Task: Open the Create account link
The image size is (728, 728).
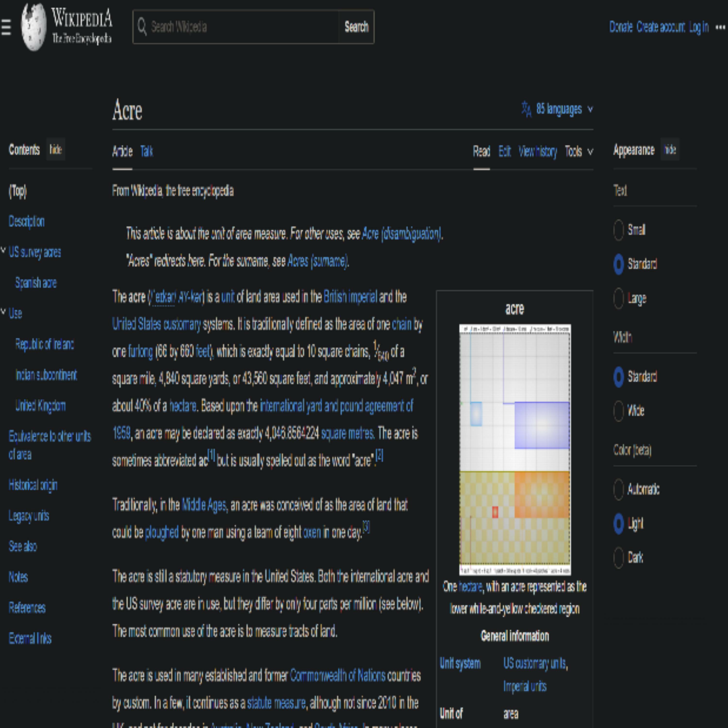Action: tap(661, 27)
